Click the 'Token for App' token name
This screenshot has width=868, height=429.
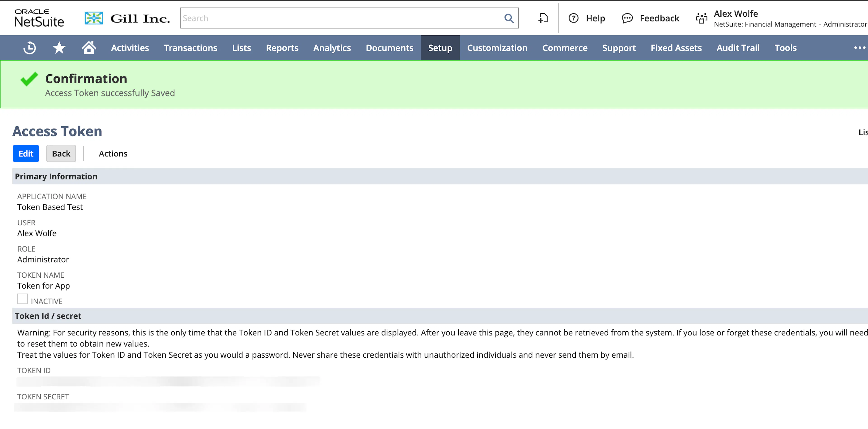coord(44,286)
